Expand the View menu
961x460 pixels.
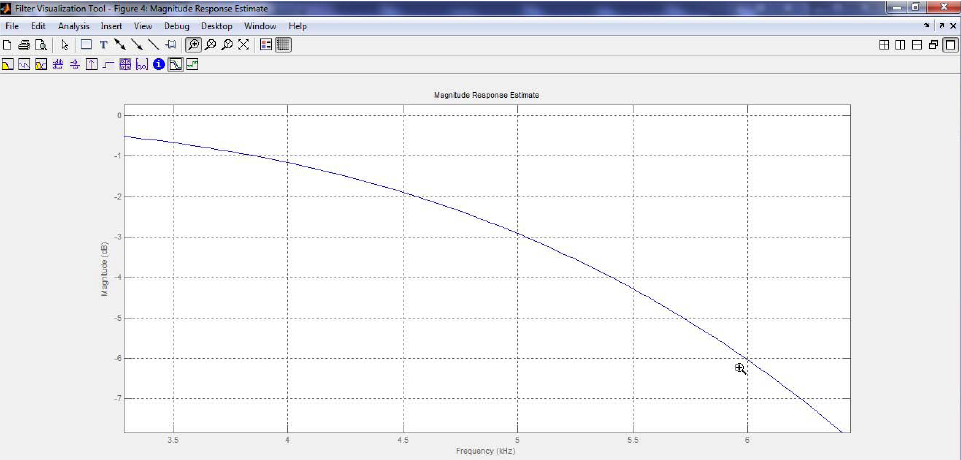[143, 25]
